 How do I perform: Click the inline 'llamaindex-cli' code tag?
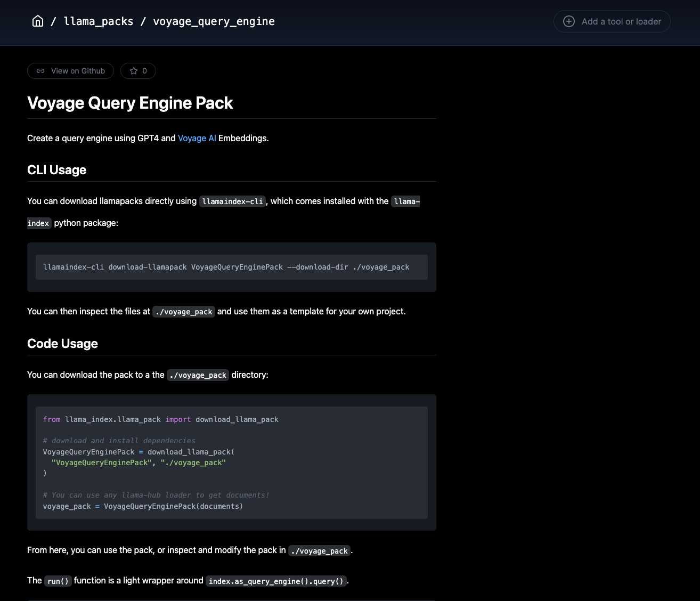[x=232, y=201]
